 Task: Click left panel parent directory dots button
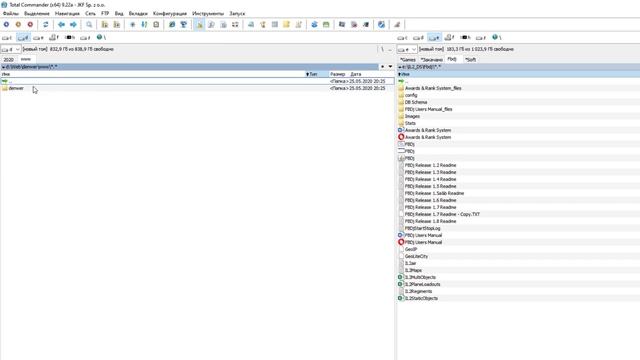390,49
